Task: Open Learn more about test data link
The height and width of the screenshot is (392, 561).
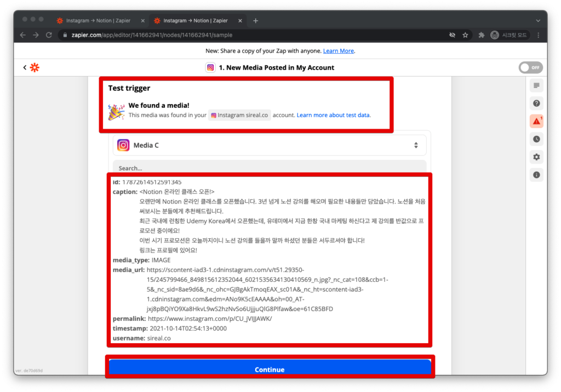Action: click(x=333, y=115)
